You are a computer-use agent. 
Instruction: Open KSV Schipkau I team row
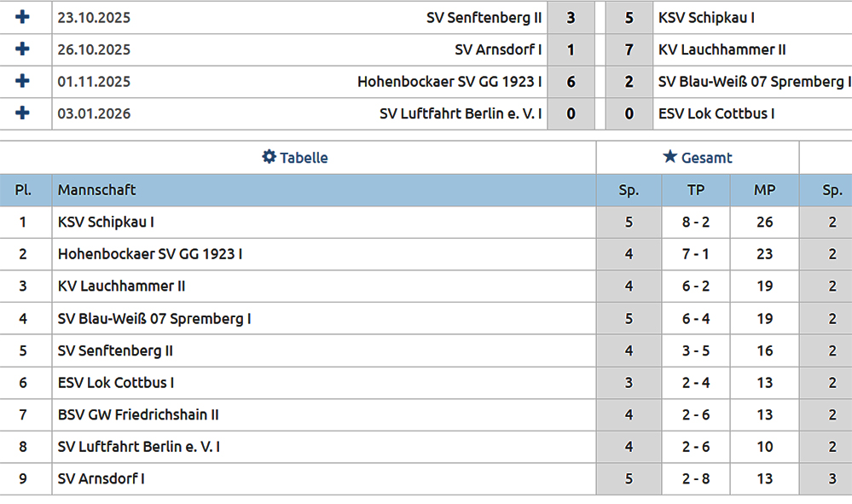(x=106, y=223)
